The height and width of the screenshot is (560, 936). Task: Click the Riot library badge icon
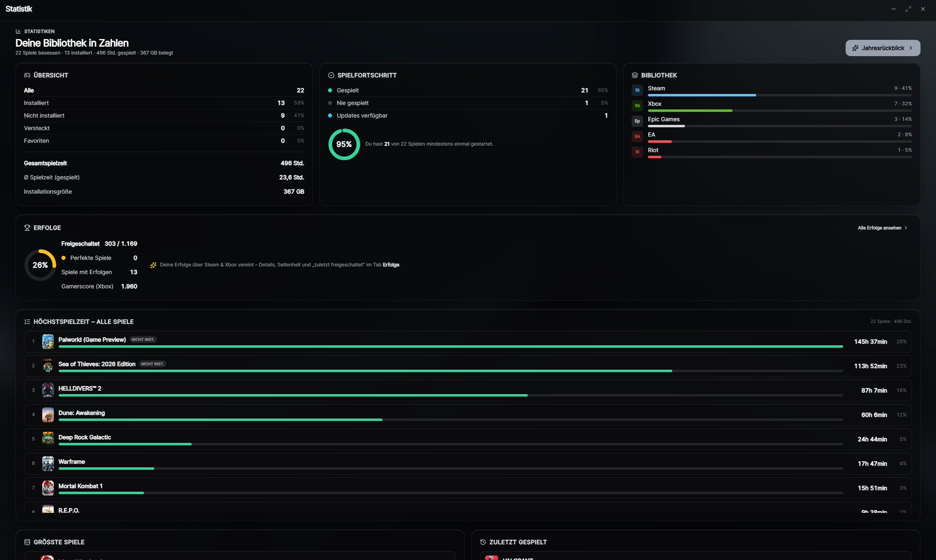[x=637, y=152]
